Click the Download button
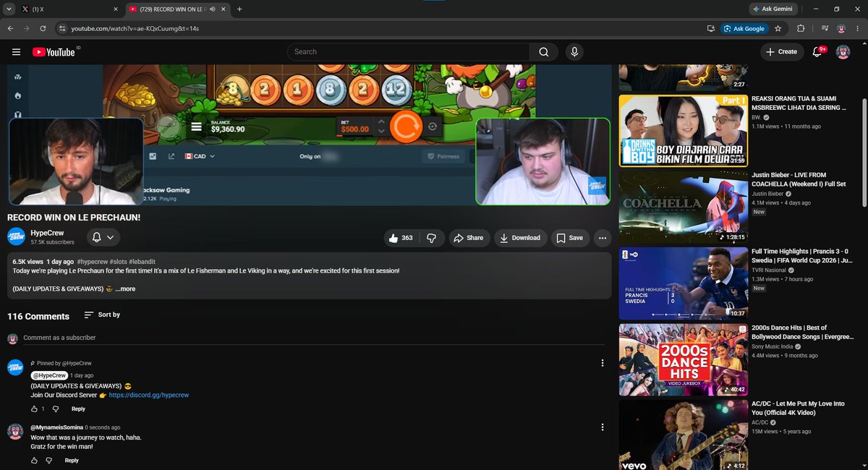The width and height of the screenshot is (868, 470). point(520,238)
